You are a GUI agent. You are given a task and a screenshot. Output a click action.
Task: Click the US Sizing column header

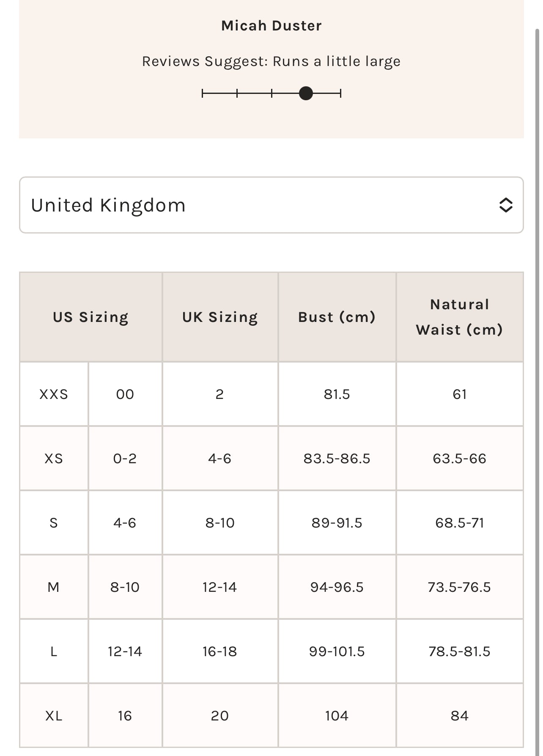pyautogui.click(x=91, y=317)
